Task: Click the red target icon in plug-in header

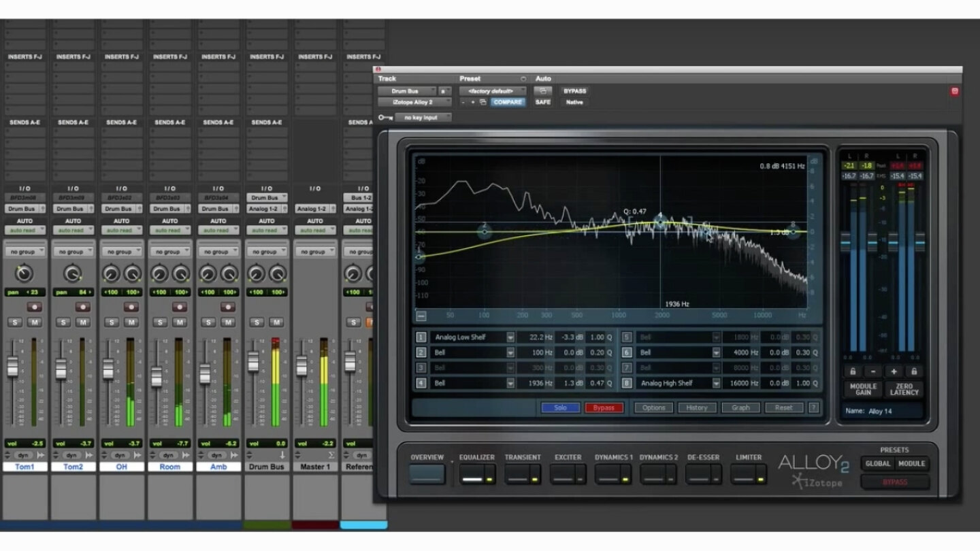Action: click(955, 91)
